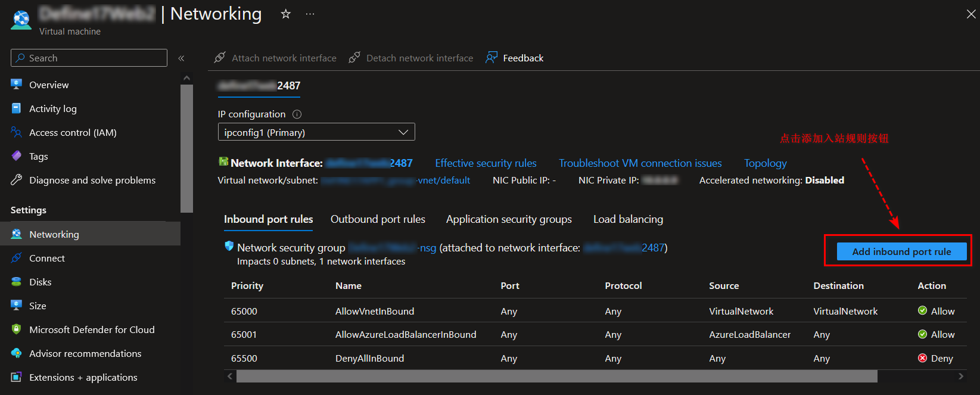Click priority 65000 cell
Screen dimensions: 980x395
(244, 311)
